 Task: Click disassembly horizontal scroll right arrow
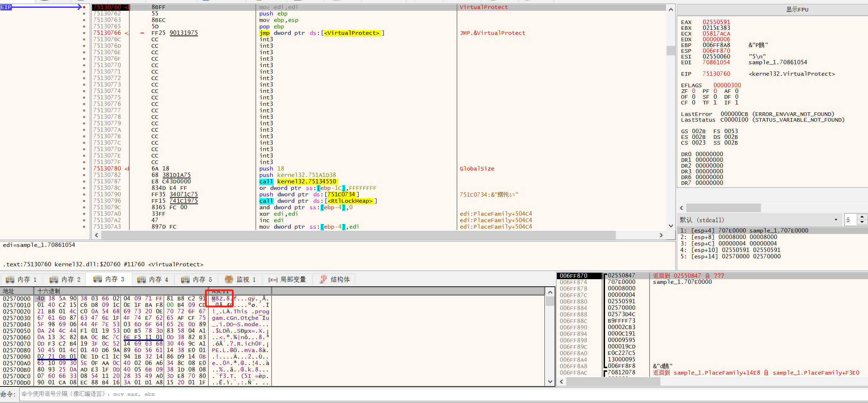coord(661,235)
